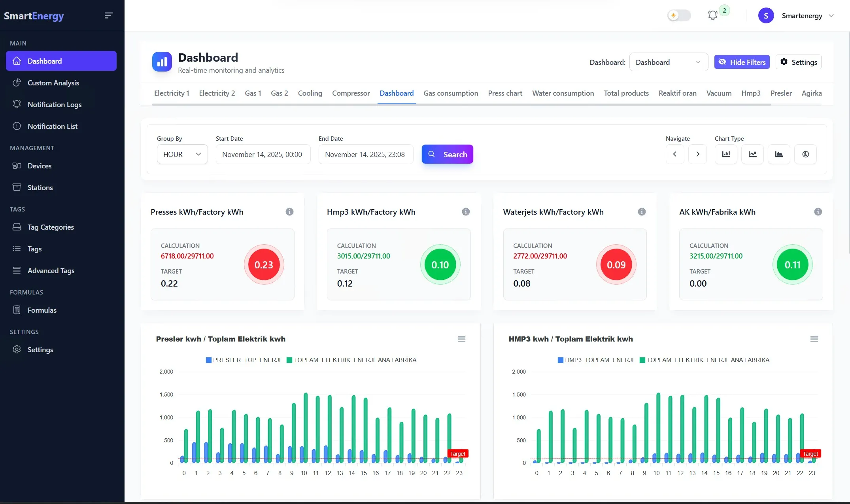Click the Hide Filters button
The height and width of the screenshot is (504, 850).
tap(742, 62)
